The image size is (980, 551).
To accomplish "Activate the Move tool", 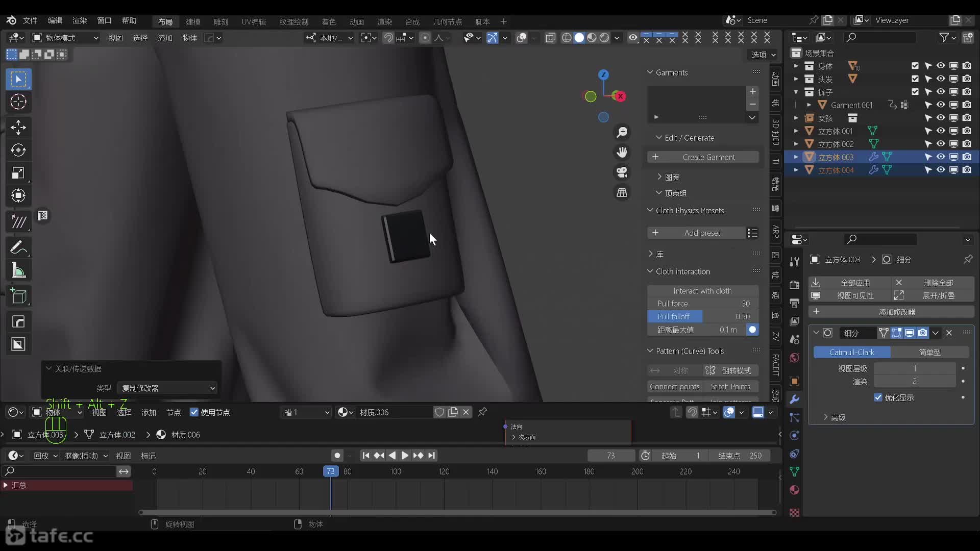I will coord(18,128).
